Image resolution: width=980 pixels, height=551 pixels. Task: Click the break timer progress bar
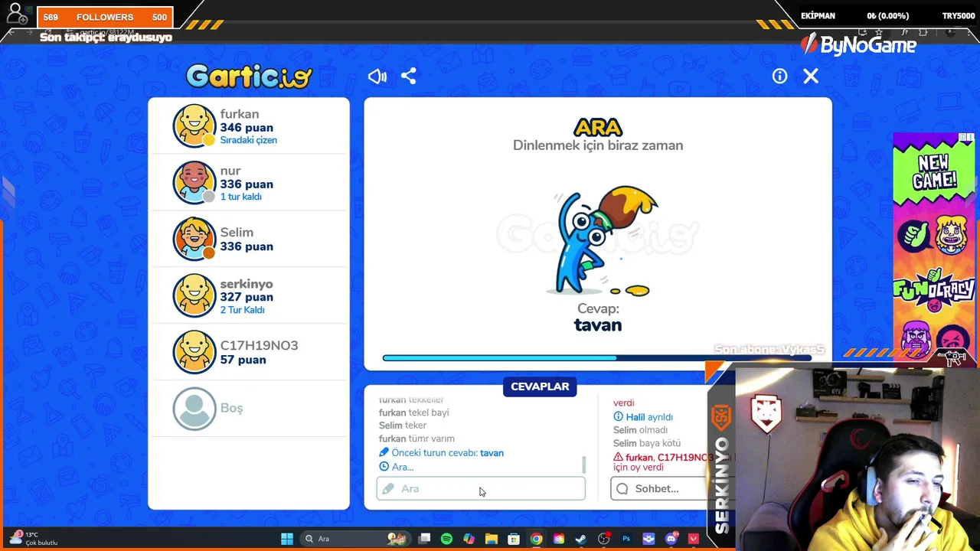[x=597, y=357]
